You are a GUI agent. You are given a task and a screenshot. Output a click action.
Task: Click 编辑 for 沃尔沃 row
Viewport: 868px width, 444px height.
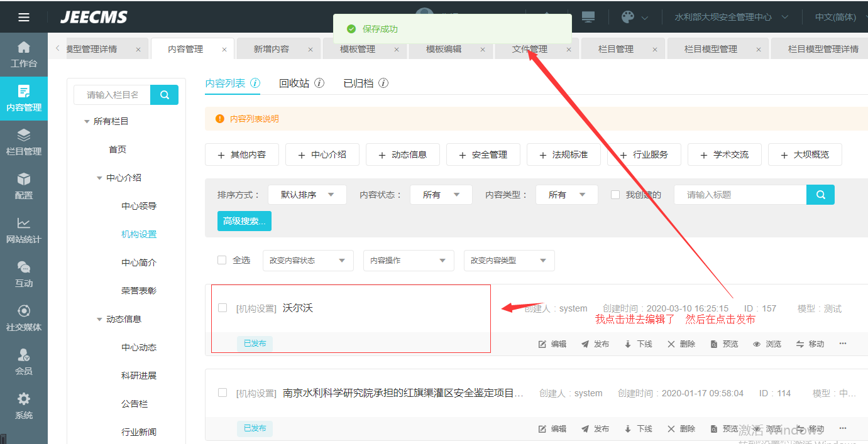pyautogui.click(x=552, y=344)
